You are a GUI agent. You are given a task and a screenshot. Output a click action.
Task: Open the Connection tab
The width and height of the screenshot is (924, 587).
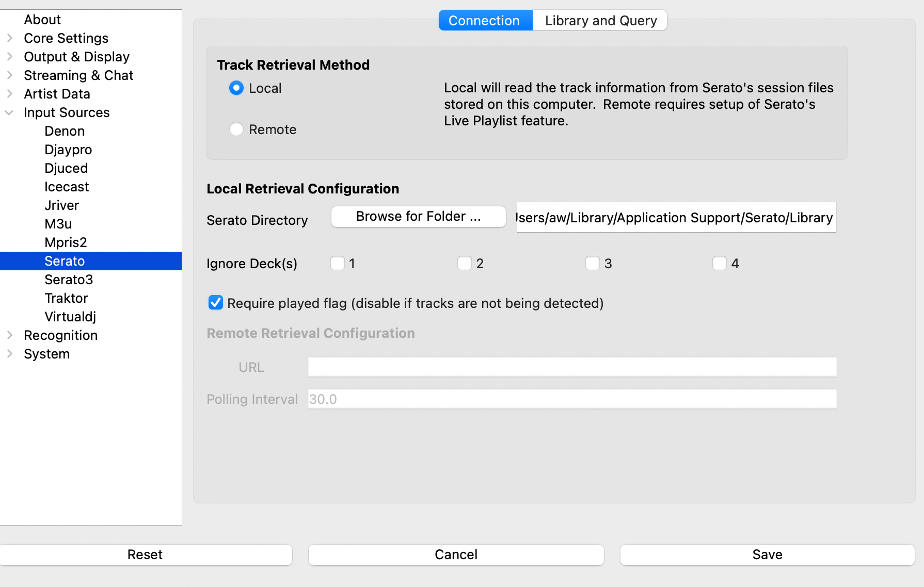[x=484, y=21]
